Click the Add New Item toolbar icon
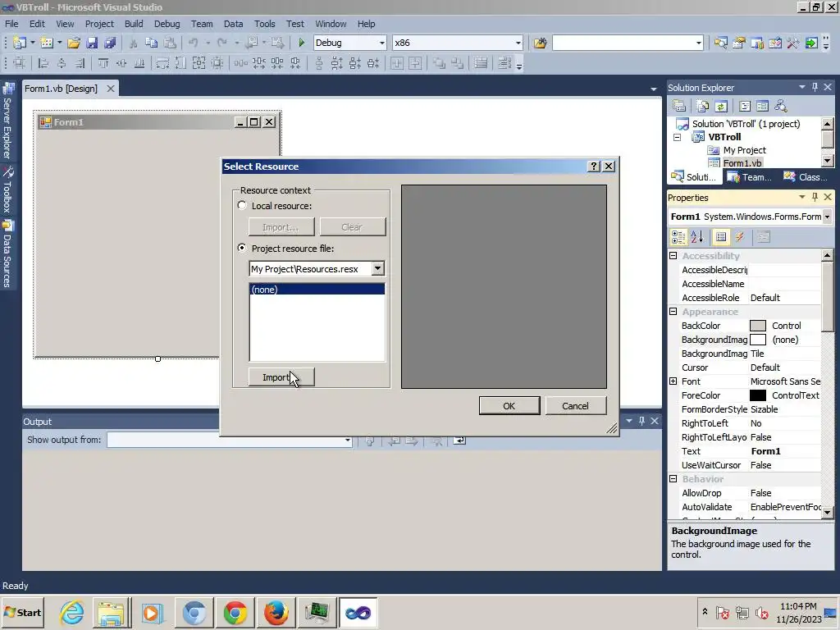840x630 pixels. 47,43
